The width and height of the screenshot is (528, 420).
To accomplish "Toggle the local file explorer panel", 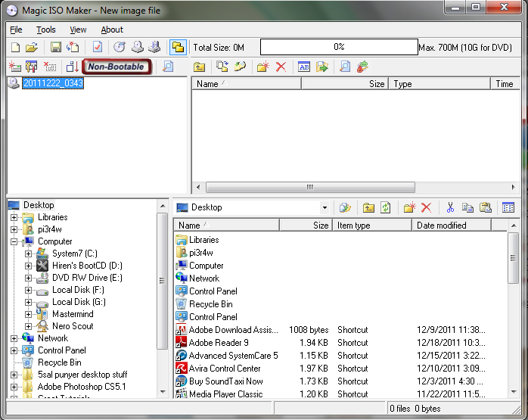I will coord(178,47).
